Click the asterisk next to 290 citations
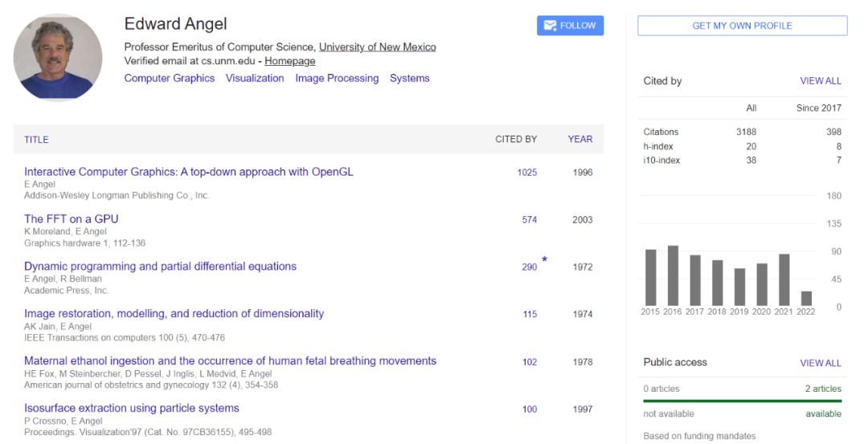The height and width of the screenshot is (444, 868). tap(544, 259)
